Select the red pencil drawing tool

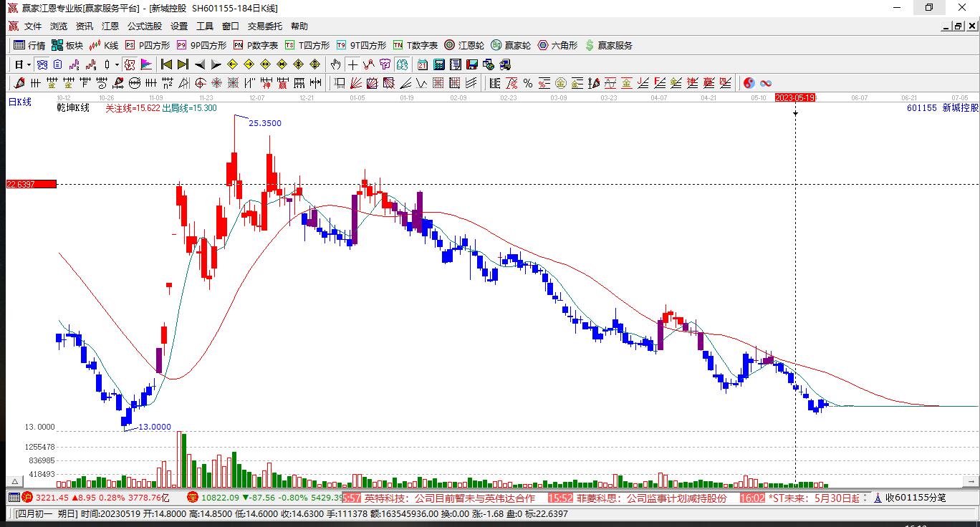(x=19, y=83)
